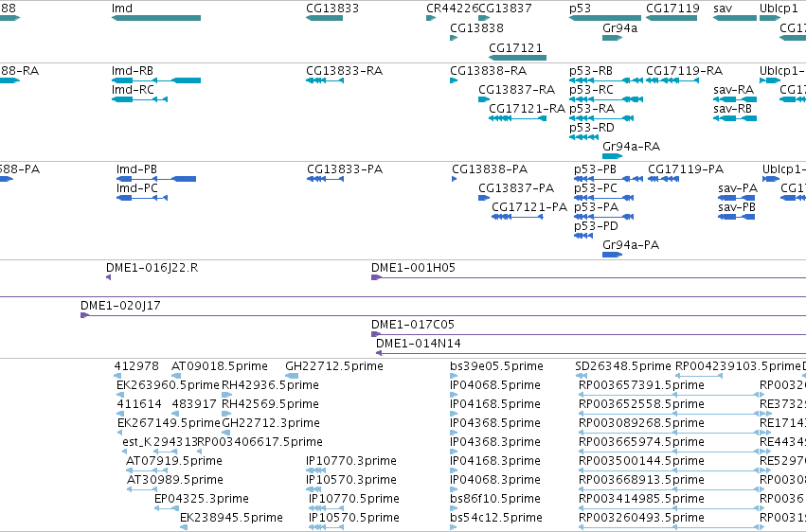Select the CG13833-PA protein label
The image size is (806, 532).
click(345, 169)
